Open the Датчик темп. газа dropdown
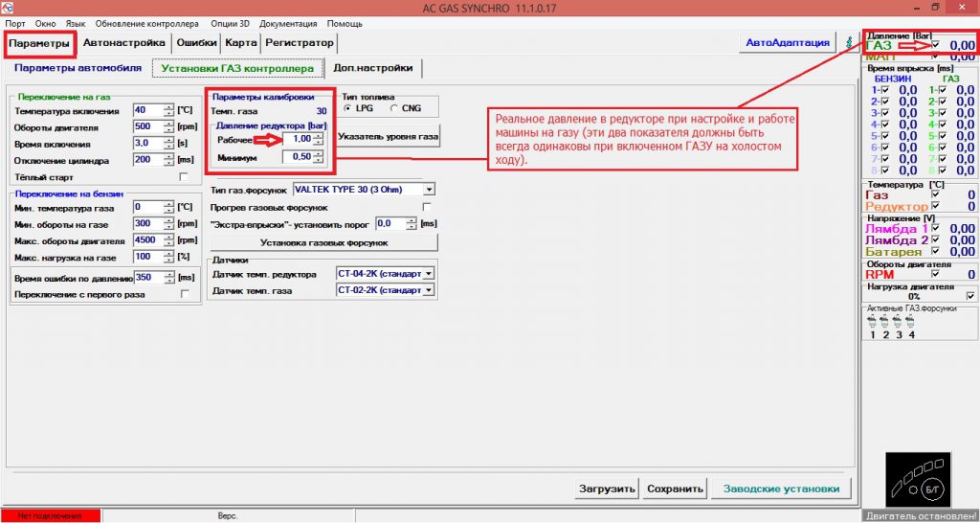 pyautogui.click(x=428, y=290)
